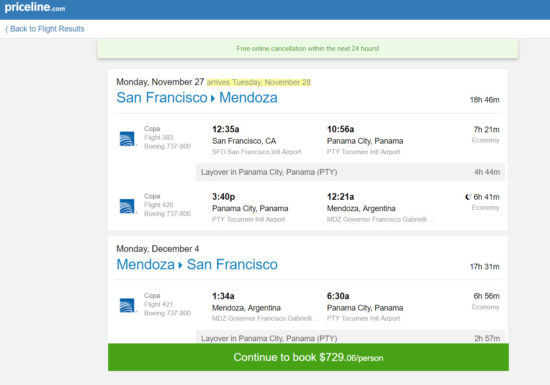Screen dimensions: 550x385
Task: Click the free online cancellation banner
Action: click(x=308, y=48)
